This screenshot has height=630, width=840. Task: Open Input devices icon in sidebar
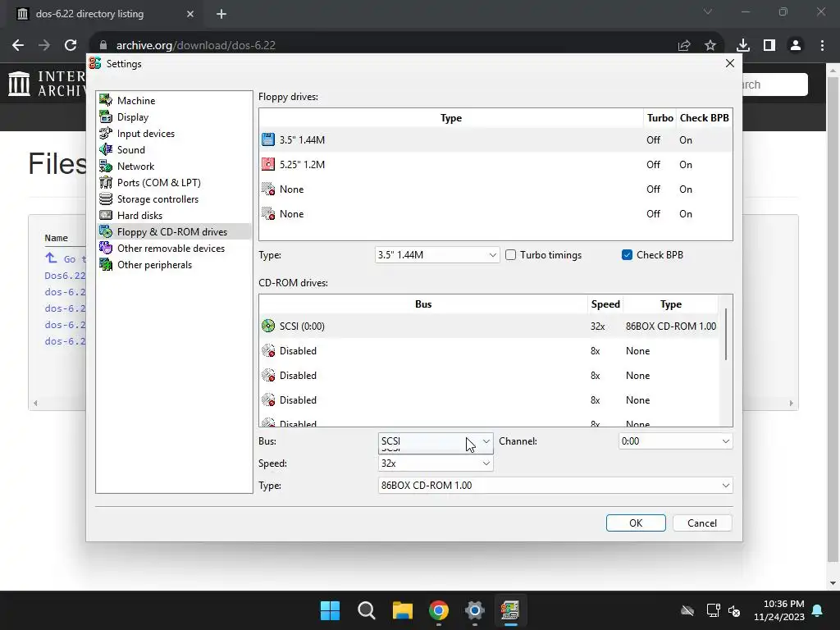click(x=106, y=134)
